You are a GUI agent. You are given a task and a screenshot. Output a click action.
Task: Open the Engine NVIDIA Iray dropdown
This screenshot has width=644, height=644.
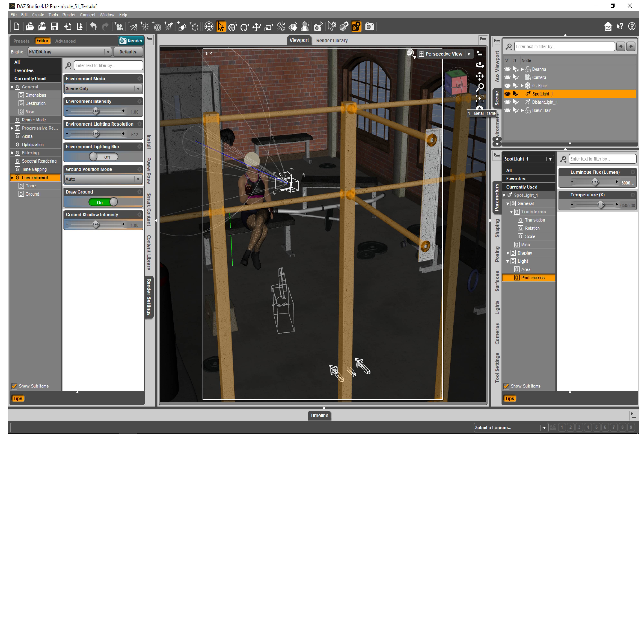coord(70,52)
